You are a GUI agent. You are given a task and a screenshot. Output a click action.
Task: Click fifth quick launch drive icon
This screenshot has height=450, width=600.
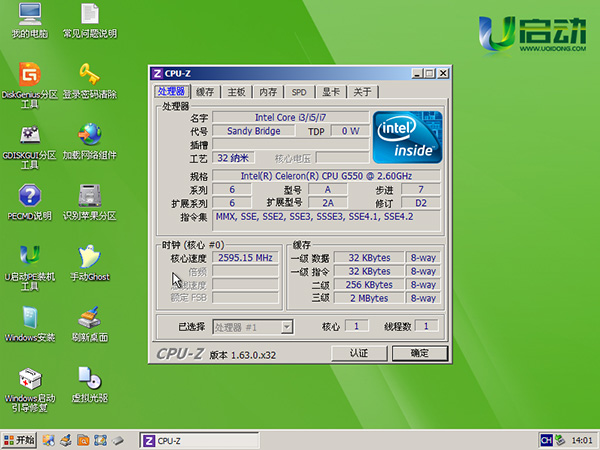[118, 440]
